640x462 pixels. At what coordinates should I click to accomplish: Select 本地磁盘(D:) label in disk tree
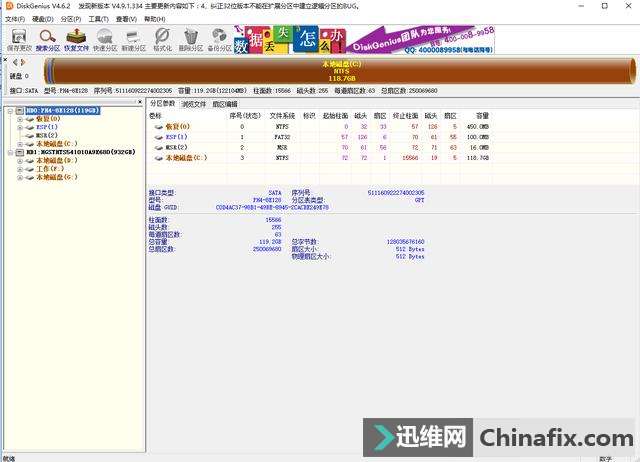(56, 161)
